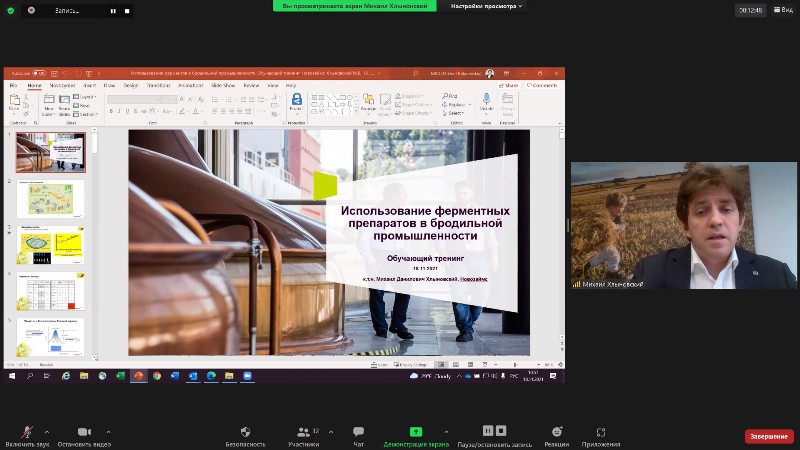Switch to the Slide Show ribbon tab
This screenshot has height=450, width=800.
(x=222, y=86)
